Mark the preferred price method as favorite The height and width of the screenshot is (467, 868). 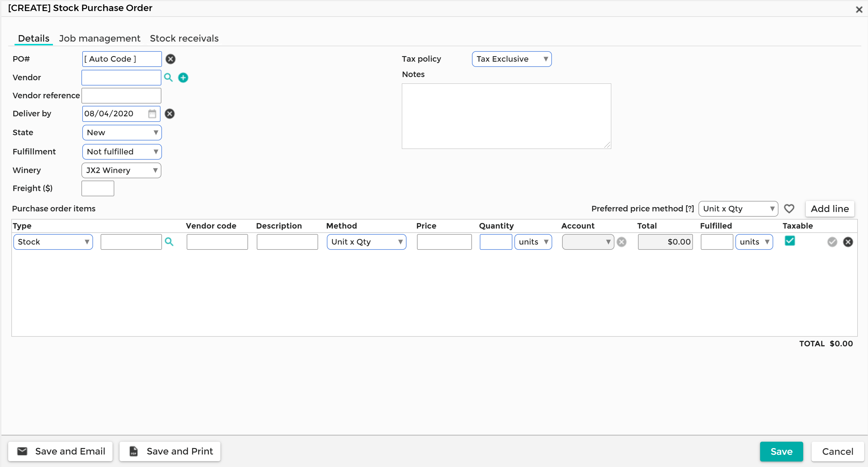coord(789,208)
